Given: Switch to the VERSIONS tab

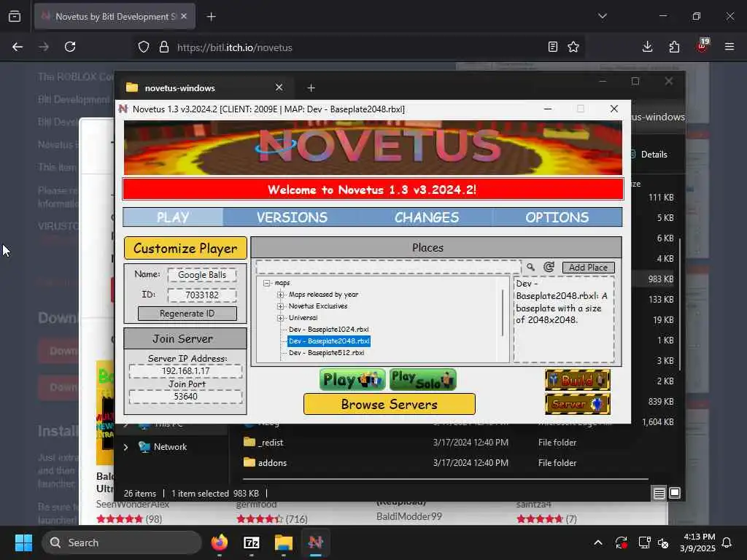Looking at the screenshot, I should [x=292, y=217].
